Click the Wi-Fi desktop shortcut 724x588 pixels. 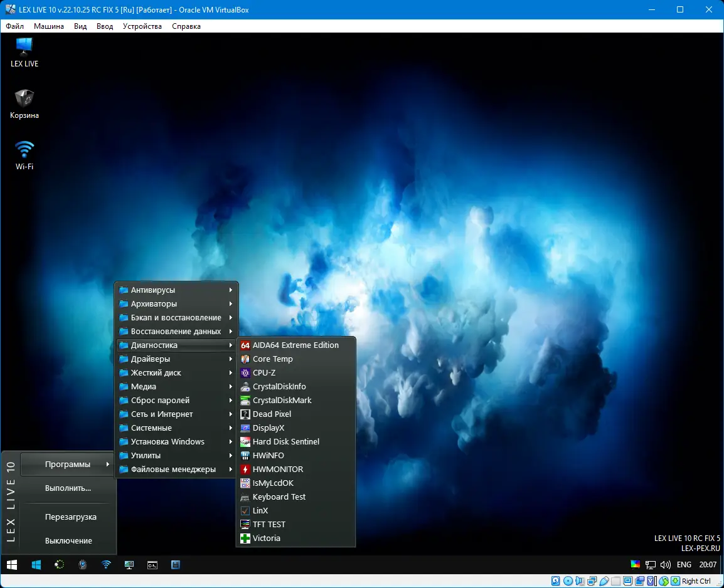pyautogui.click(x=24, y=155)
